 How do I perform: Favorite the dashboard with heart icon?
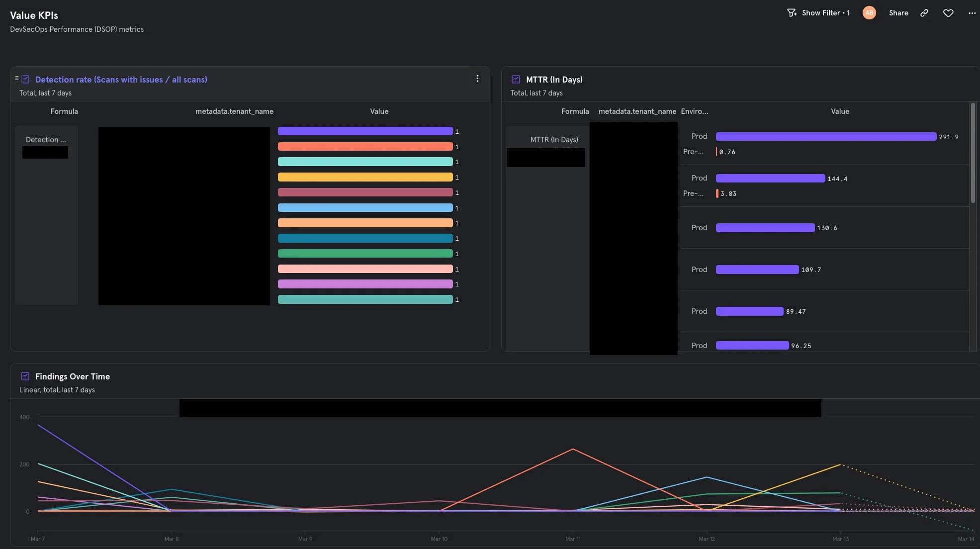(x=948, y=13)
